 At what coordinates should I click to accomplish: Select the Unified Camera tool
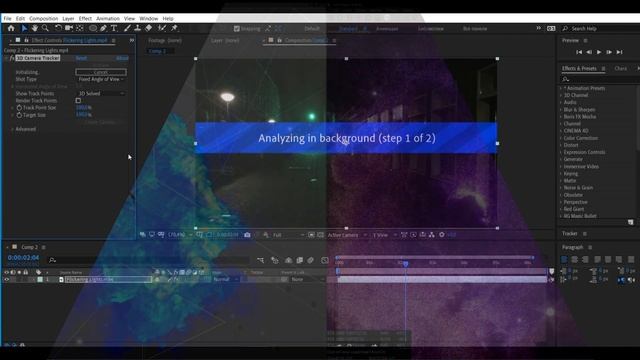pyautogui.click(x=69, y=28)
